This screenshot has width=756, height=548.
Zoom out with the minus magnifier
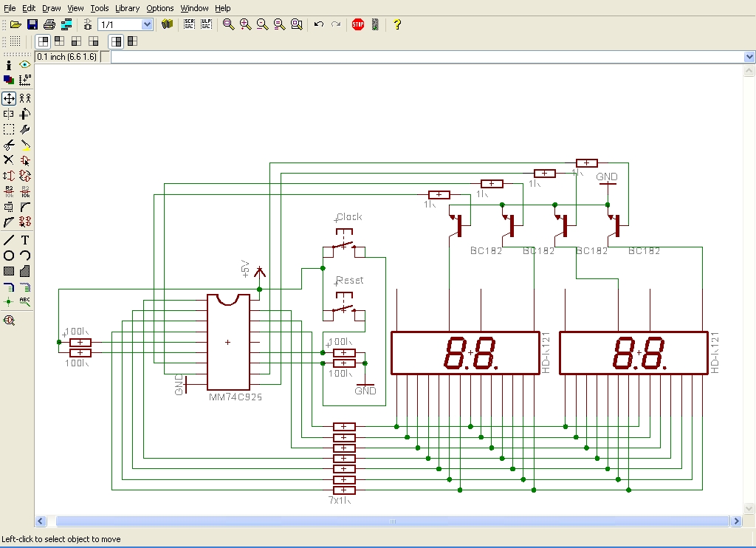262,24
